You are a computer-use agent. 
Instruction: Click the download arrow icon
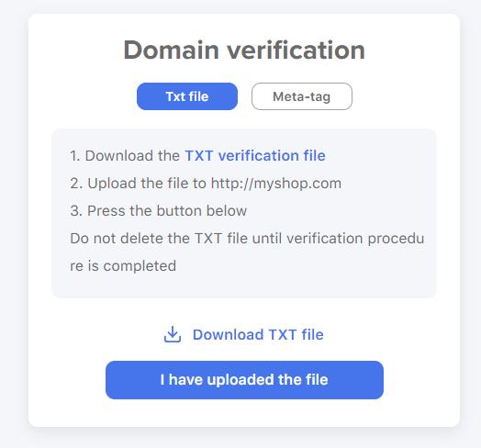[x=173, y=334]
